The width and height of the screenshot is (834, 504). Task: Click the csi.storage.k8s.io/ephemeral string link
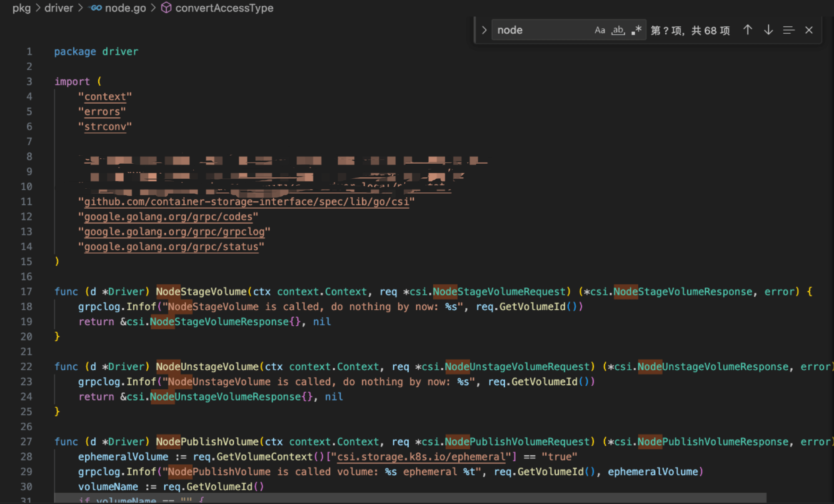point(421,457)
